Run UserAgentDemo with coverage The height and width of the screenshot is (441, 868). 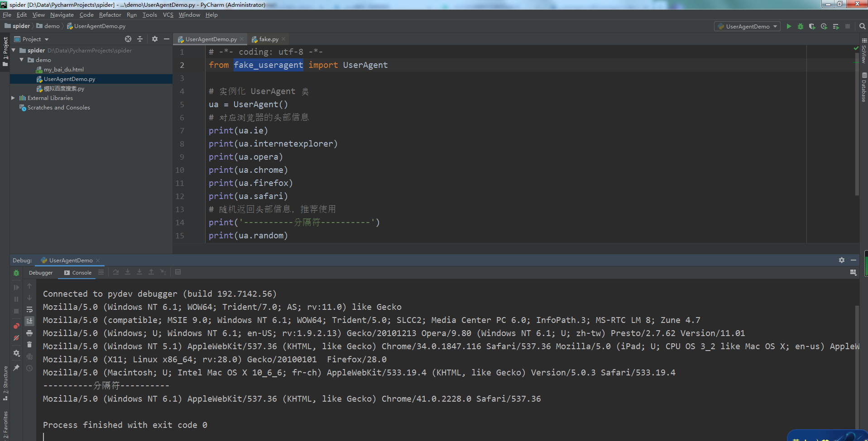click(812, 26)
